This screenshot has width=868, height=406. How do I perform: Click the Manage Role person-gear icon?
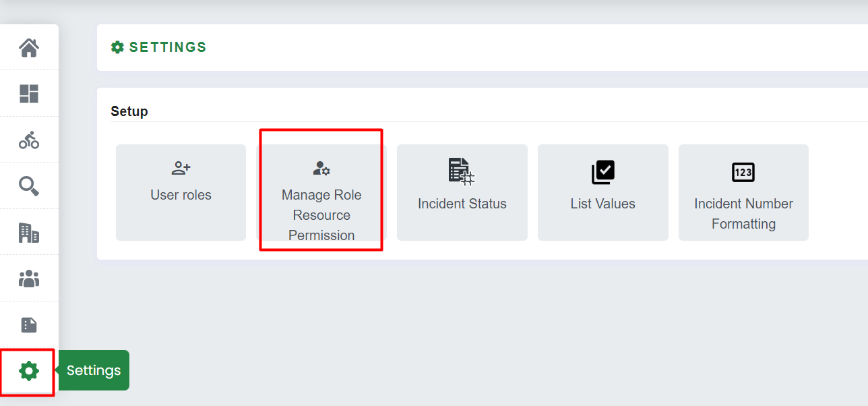(321, 168)
